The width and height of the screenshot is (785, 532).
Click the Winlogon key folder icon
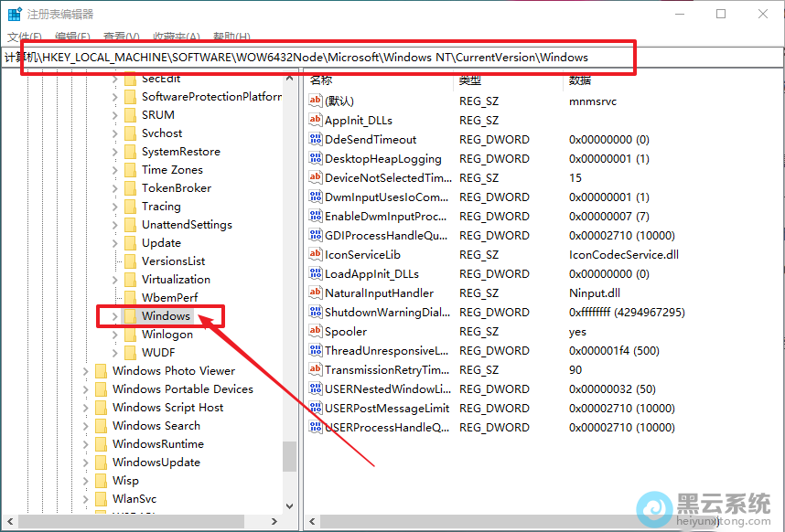click(x=130, y=335)
